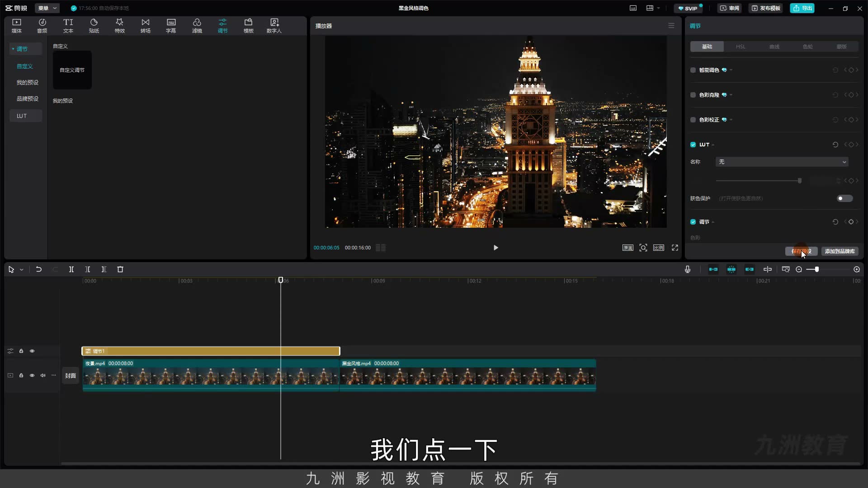Open the 媒体 media panel
The height and width of the screenshot is (488, 868).
(17, 26)
